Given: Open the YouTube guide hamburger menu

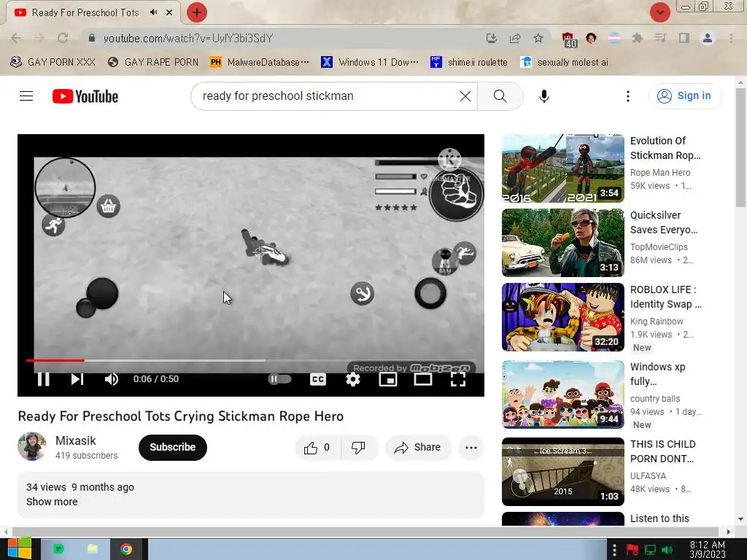Looking at the screenshot, I should (26, 96).
